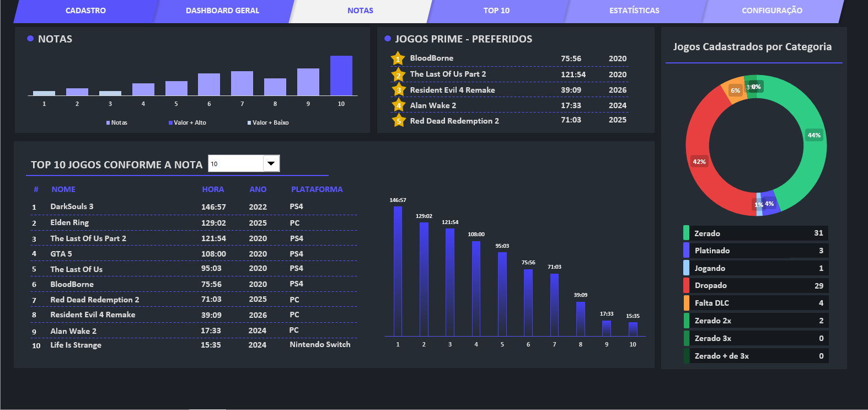The width and height of the screenshot is (868, 410).
Task: Click the blue Platinado legend swatch
Action: pyautogui.click(x=686, y=251)
